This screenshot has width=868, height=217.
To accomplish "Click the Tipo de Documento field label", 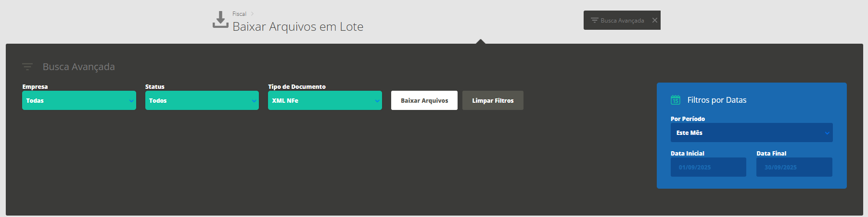I will pyautogui.click(x=297, y=87).
